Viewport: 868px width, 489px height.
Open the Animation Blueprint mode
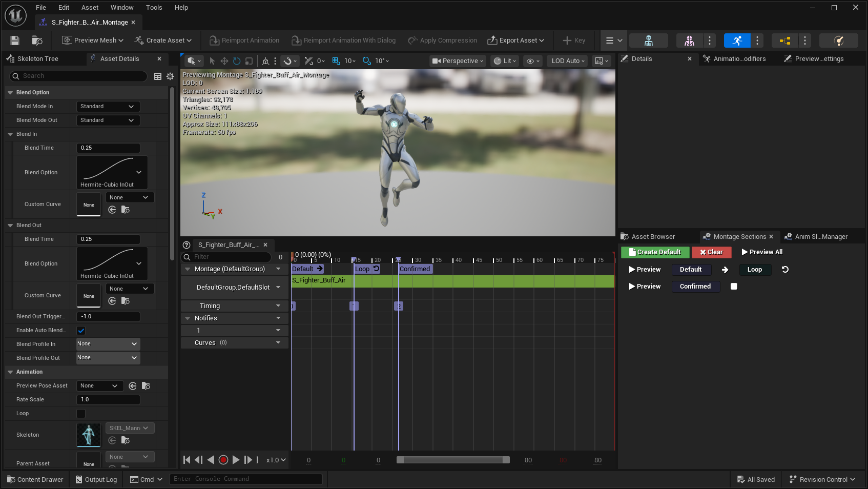tap(785, 40)
